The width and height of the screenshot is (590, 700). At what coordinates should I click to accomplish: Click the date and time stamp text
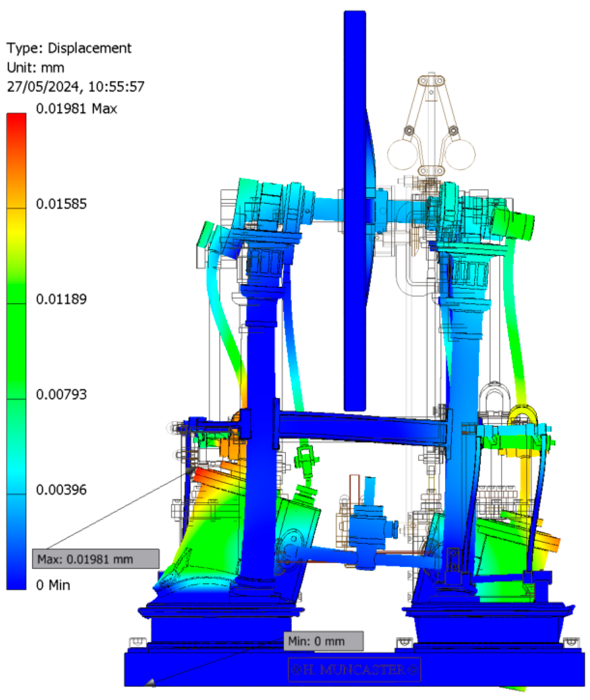coord(76,87)
